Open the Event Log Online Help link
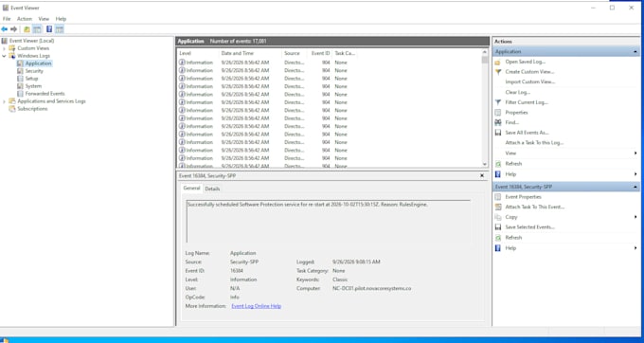Viewport: 644px width, 343px height. pos(257,306)
